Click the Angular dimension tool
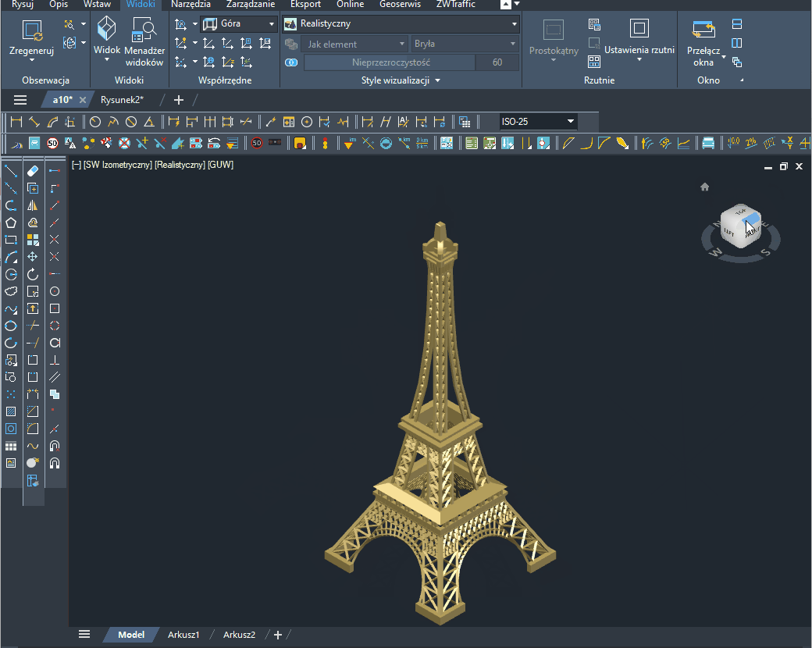 (x=149, y=122)
